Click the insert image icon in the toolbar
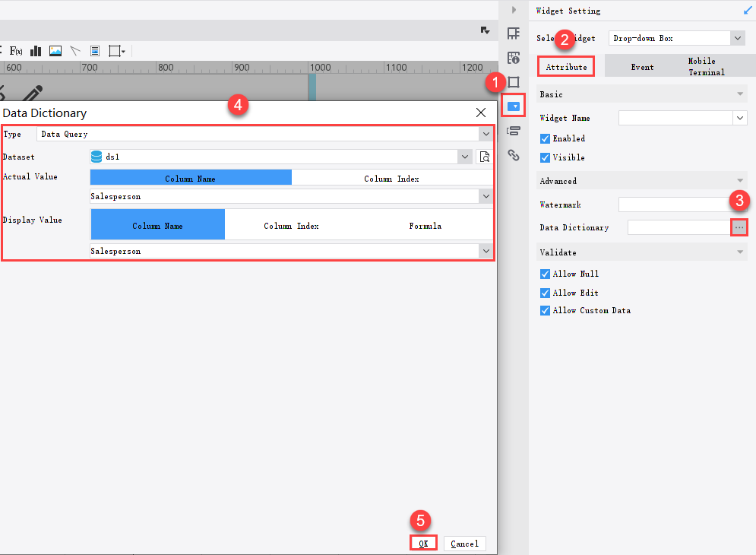 point(55,51)
